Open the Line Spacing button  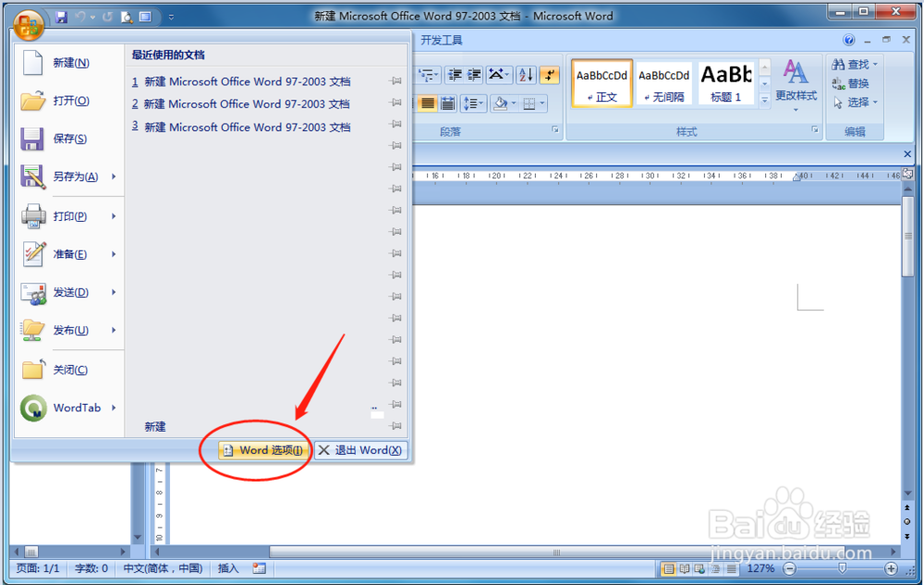click(473, 104)
